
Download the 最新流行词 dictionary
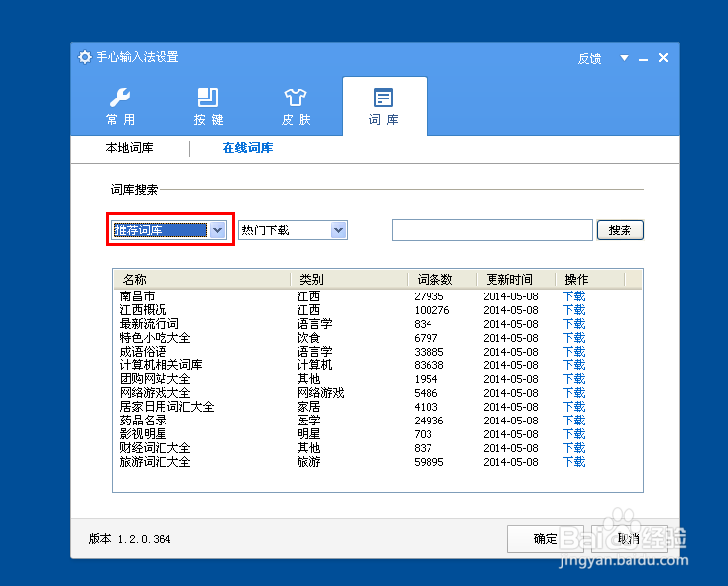(x=574, y=324)
